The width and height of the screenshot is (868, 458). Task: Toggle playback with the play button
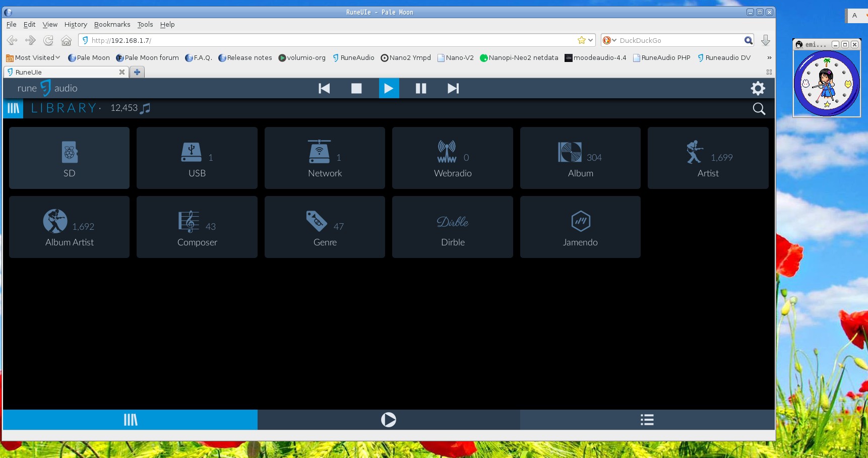point(389,88)
